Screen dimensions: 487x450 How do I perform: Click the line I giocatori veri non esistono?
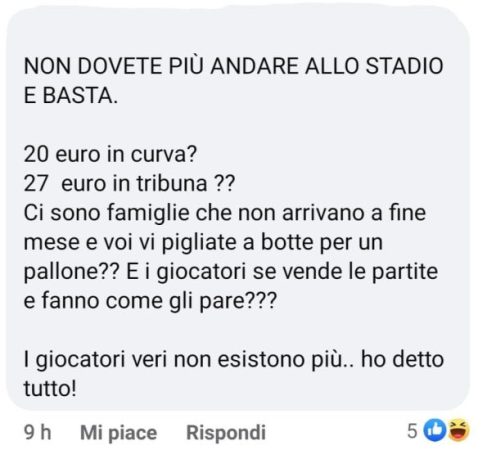[234, 360]
